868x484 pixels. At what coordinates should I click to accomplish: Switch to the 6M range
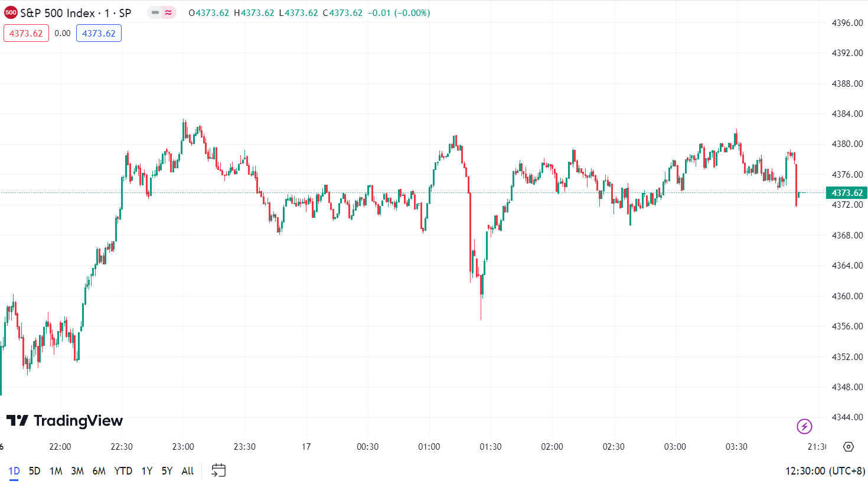tap(99, 471)
